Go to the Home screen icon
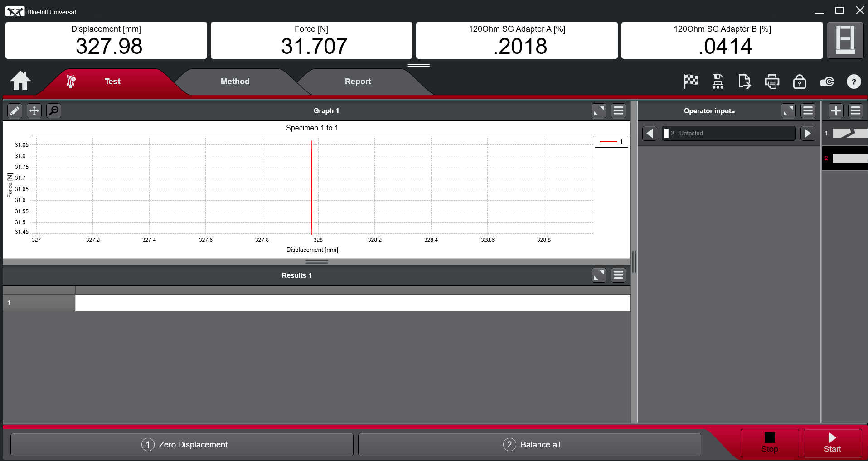This screenshot has width=868, height=461. pyautogui.click(x=20, y=81)
